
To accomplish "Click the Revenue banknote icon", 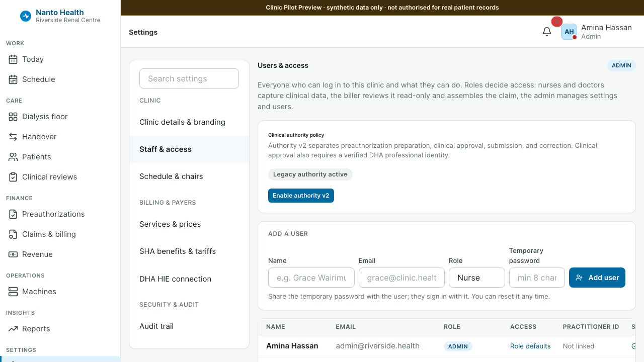I will coord(13,254).
